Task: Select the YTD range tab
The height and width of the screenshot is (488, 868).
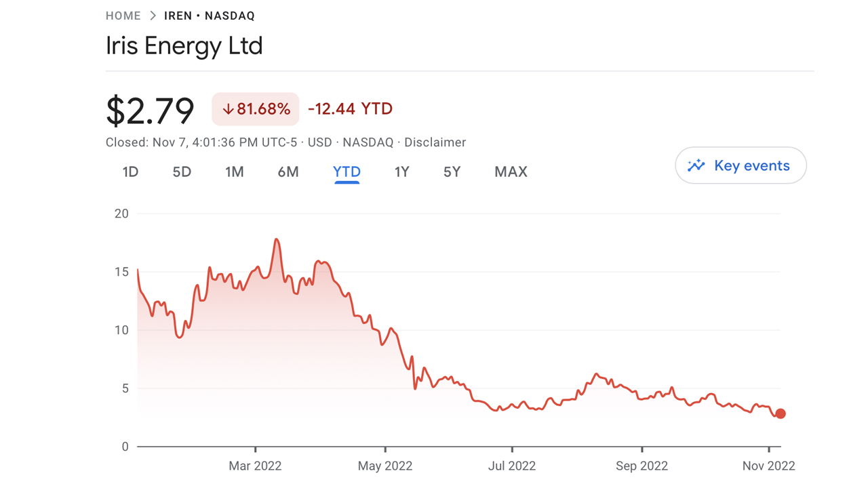Action: click(x=347, y=172)
